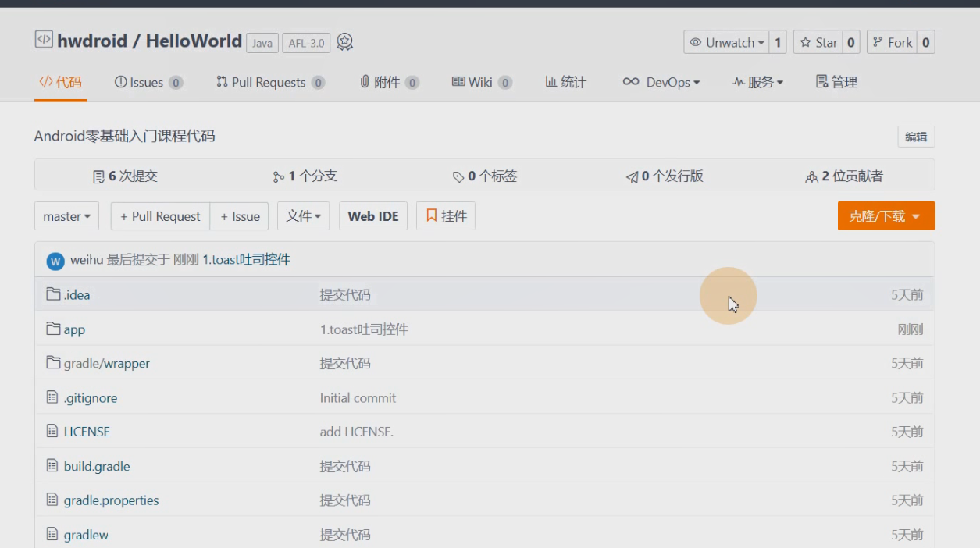
Task: Click the LICENSE file icon
Action: tap(52, 431)
